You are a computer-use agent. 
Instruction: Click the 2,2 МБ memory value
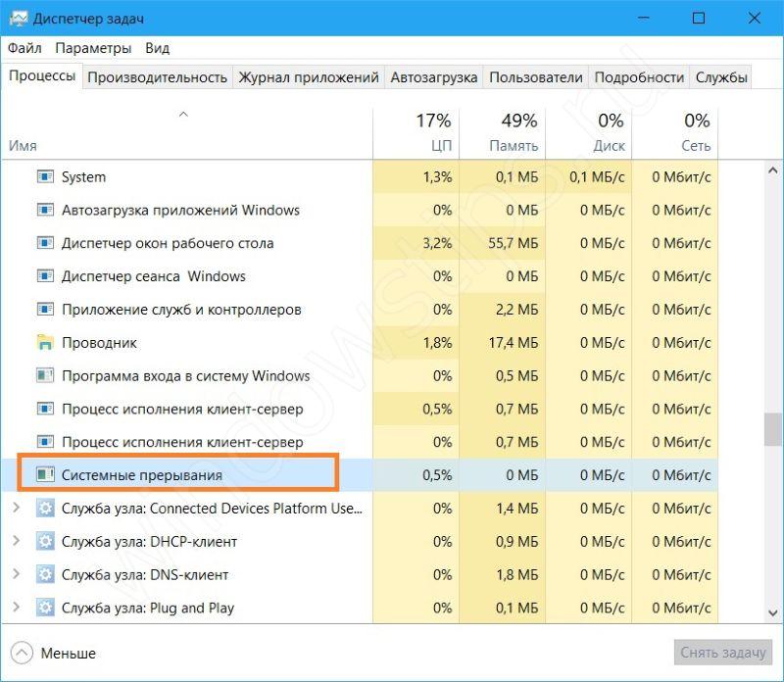coord(517,310)
